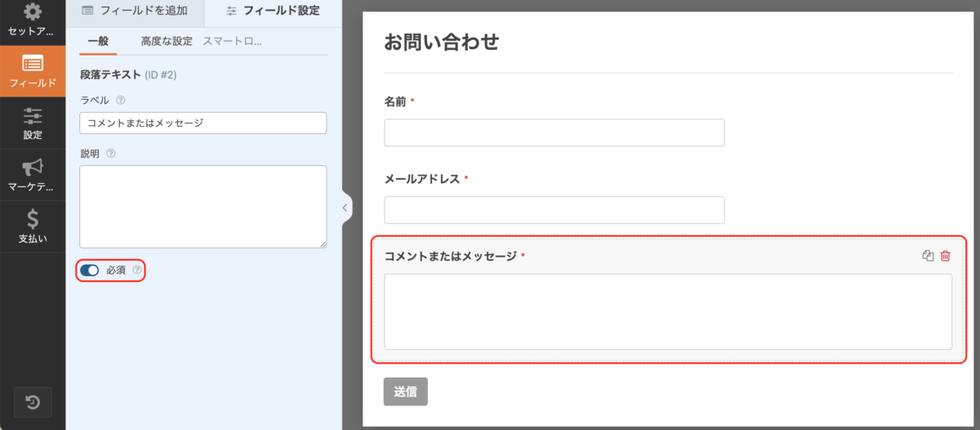
Task: Open the Marketing megaphone icon
Action: 33,174
